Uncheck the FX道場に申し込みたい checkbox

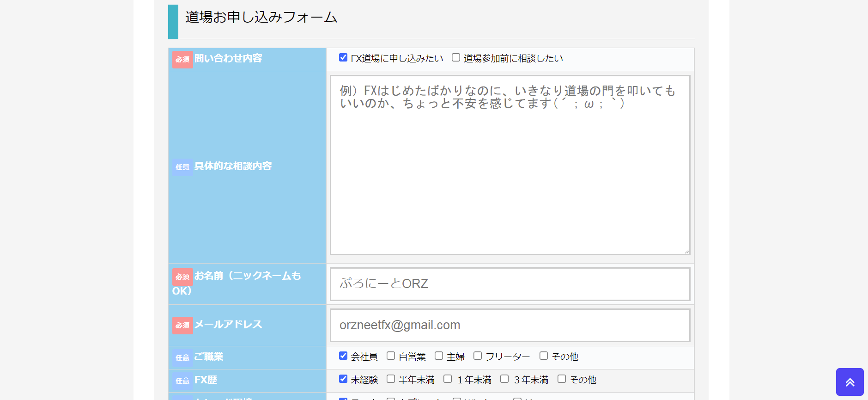[343, 57]
